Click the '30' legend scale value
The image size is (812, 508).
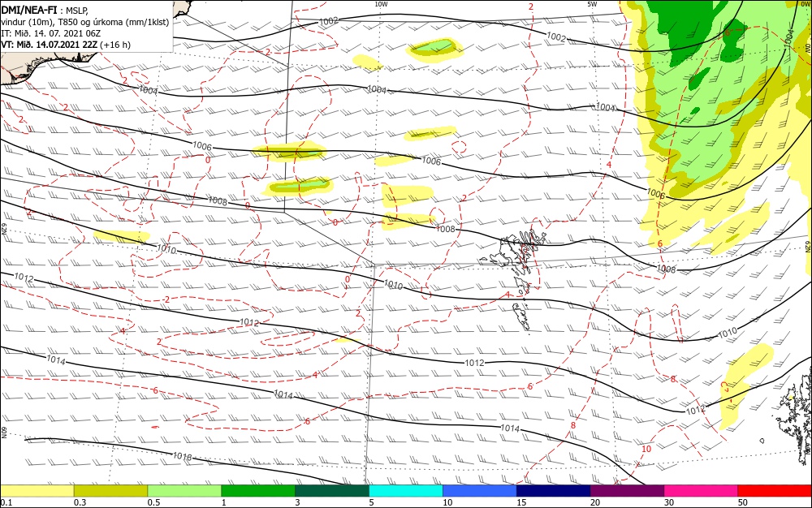(x=669, y=502)
